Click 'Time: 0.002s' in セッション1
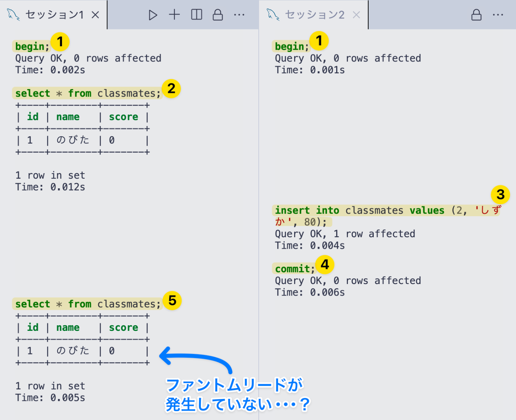This screenshot has height=420, width=516. click(50, 70)
